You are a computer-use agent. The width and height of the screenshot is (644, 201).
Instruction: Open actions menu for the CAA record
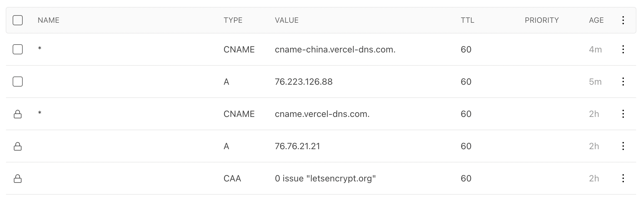[623, 178]
